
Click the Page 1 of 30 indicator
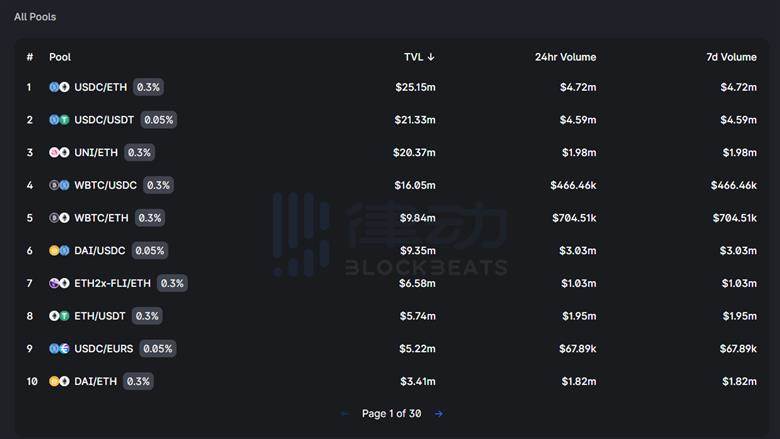(391, 414)
